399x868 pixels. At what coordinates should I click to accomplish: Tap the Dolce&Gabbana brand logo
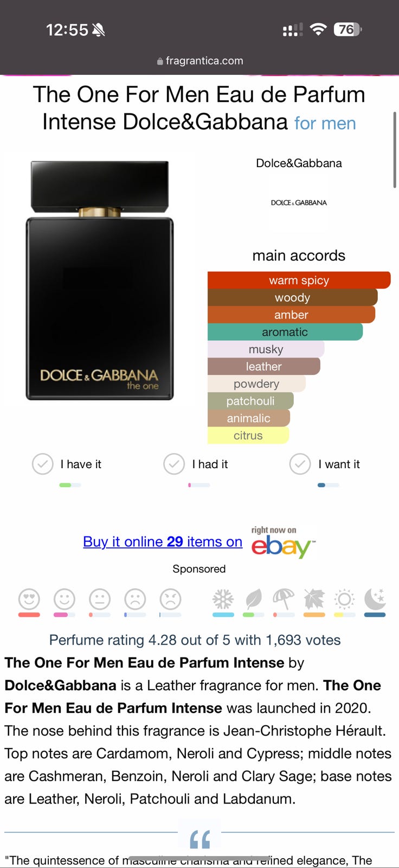coord(299,202)
